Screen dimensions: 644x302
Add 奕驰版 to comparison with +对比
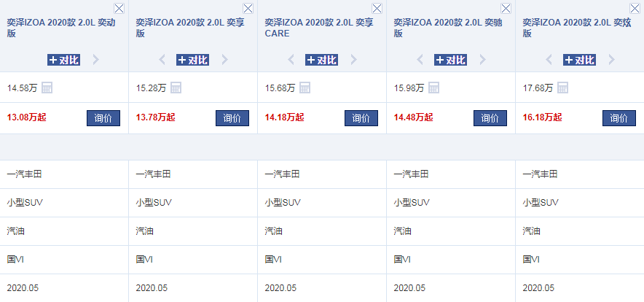tap(450, 60)
